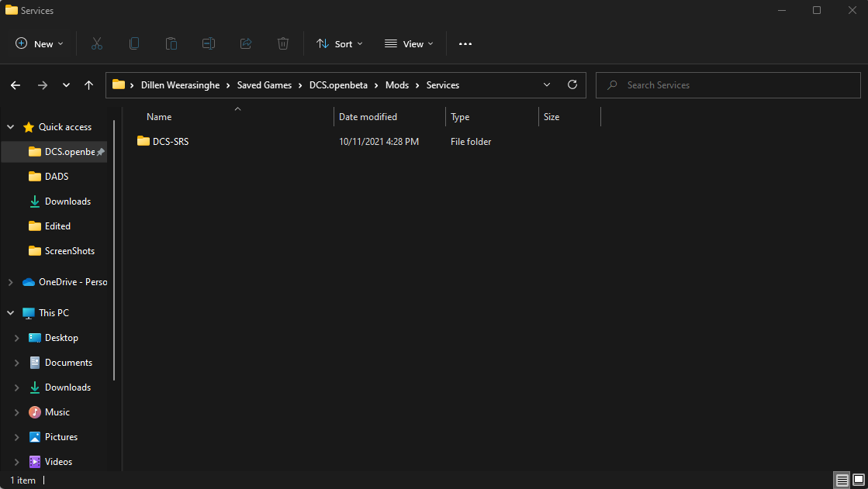Expand the Videos tree node
The height and width of the screenshot is (489, 868).
point(16,462)
